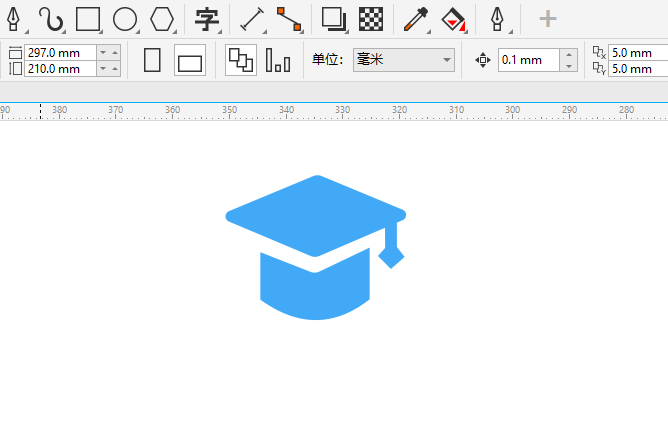Viewport: 668px width, 432px height.
Task: Select the Rectangle tool
Action: coord(88,19)
